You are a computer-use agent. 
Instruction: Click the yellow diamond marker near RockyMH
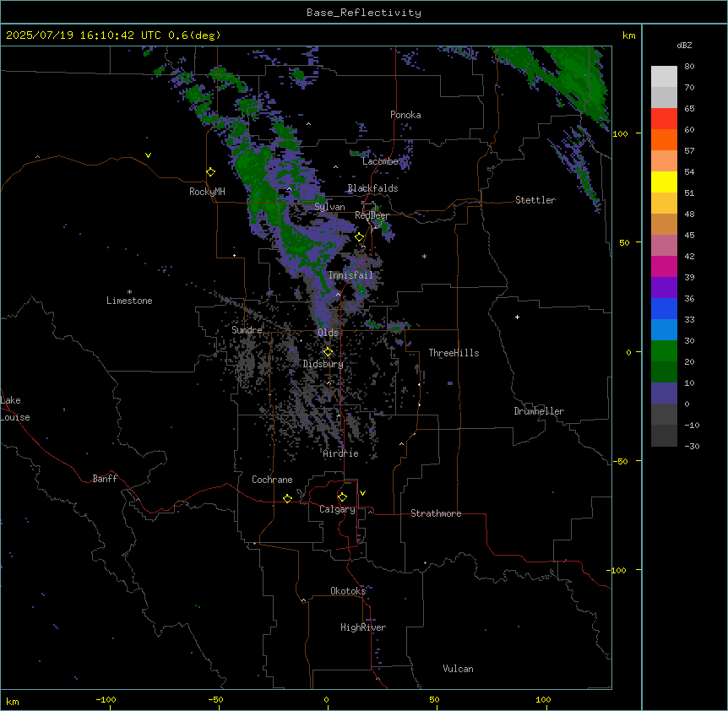(x=211, y=172)
